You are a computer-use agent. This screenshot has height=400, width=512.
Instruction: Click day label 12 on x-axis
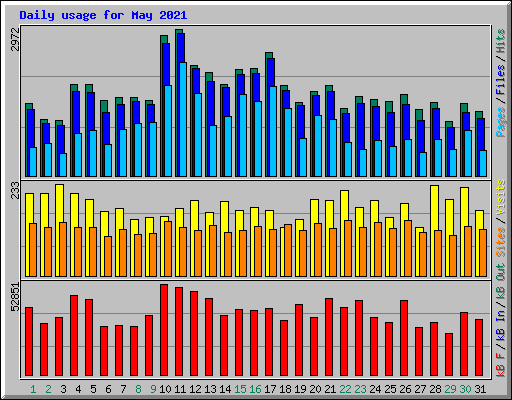195,389
